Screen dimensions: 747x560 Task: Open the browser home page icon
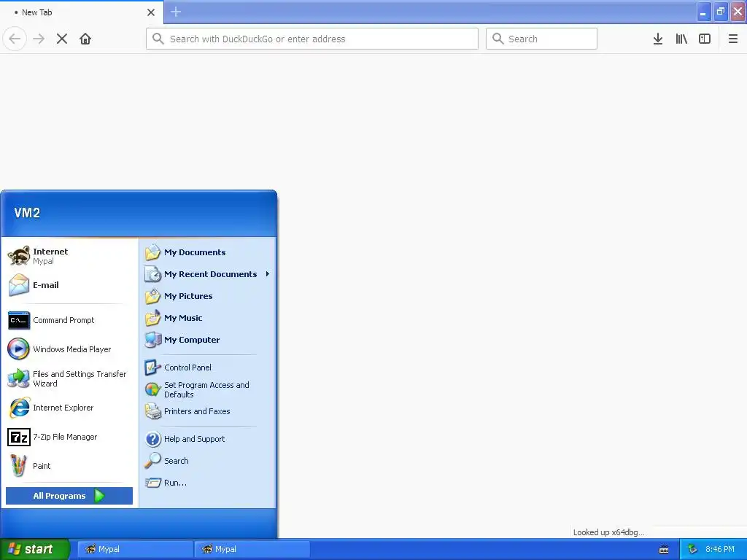click(85, 39)
